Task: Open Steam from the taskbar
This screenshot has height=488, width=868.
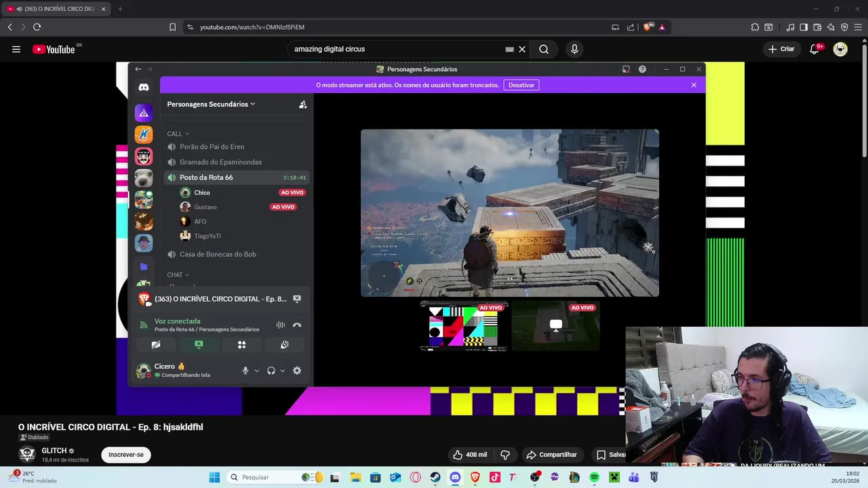Action: coord(435,477)
